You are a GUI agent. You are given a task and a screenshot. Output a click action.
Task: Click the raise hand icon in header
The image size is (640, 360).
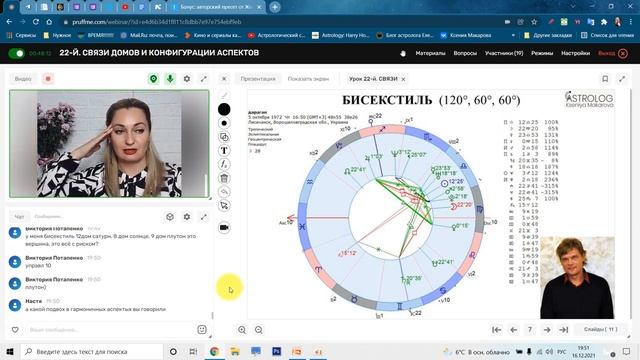point(403,53)
